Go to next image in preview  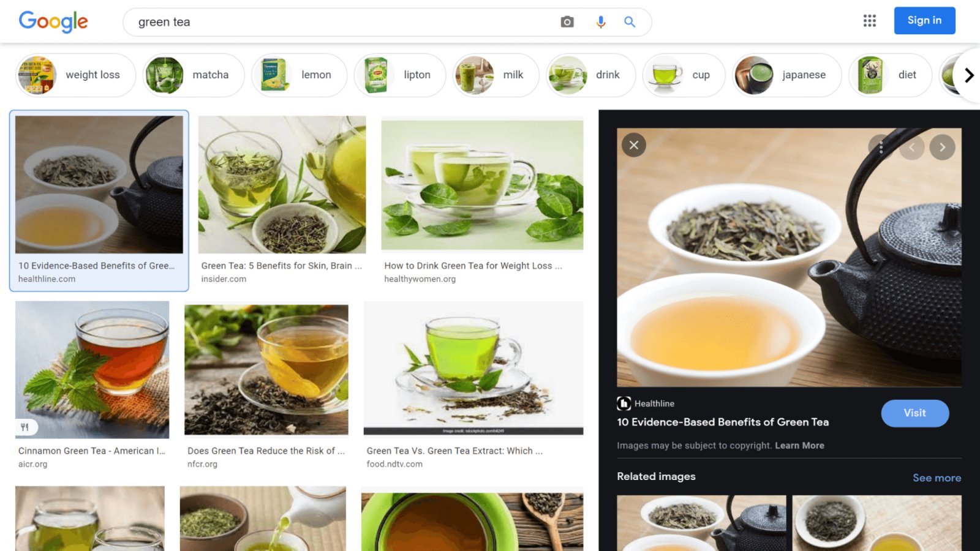pos(942,147)
